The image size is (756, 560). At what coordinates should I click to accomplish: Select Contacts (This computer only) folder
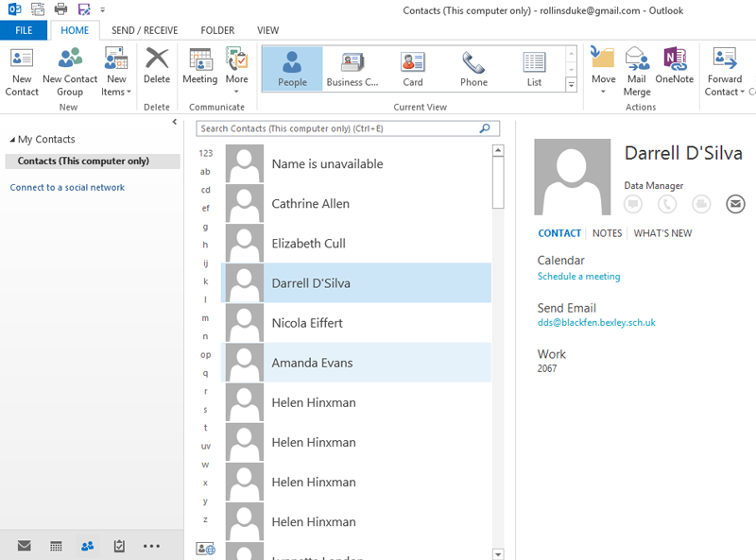pyautogui.click(x=93, y=161)
